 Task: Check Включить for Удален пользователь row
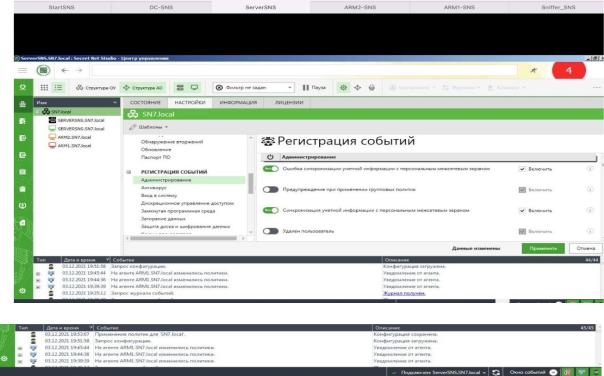pos(522,231)
